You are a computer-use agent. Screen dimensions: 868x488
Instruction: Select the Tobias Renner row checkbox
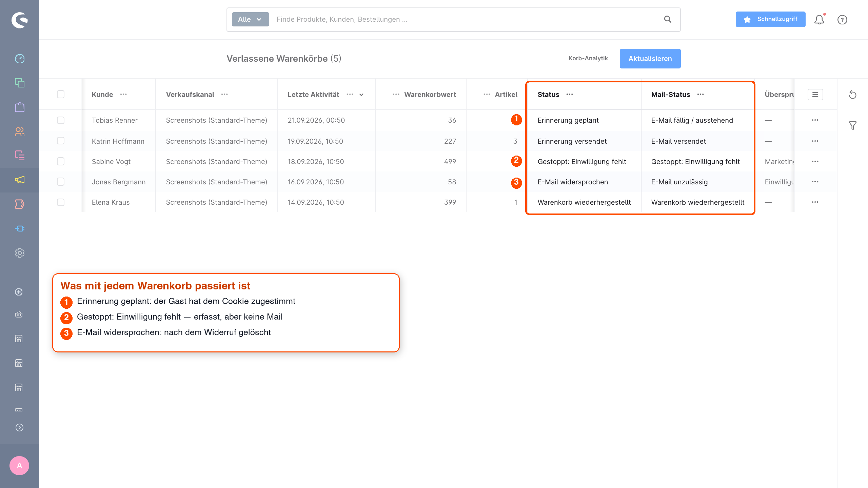pos(61,120)
